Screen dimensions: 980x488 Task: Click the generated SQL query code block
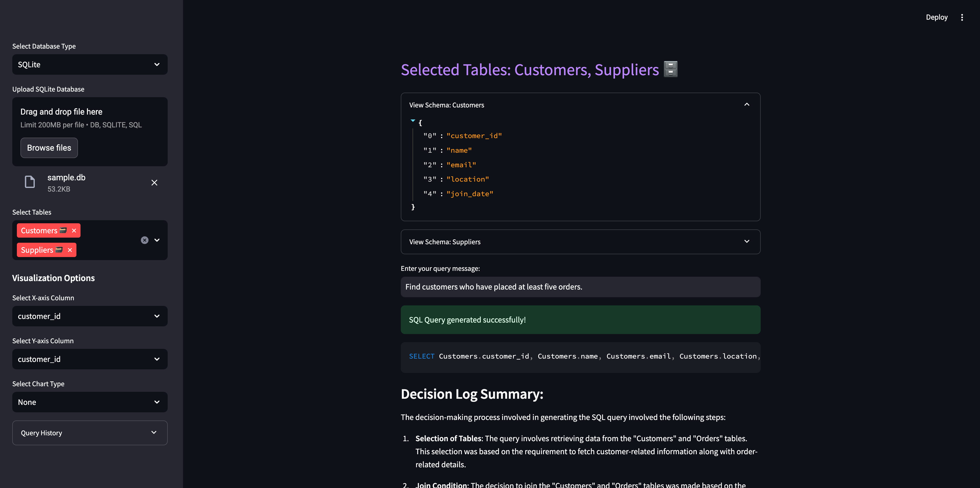(580, 357)
